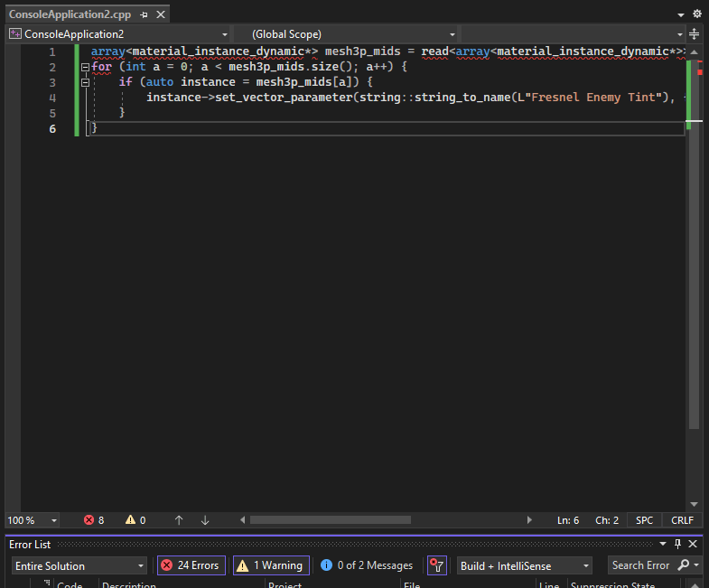Toggle the 0 of 2 Messages filter

point(367,565)
